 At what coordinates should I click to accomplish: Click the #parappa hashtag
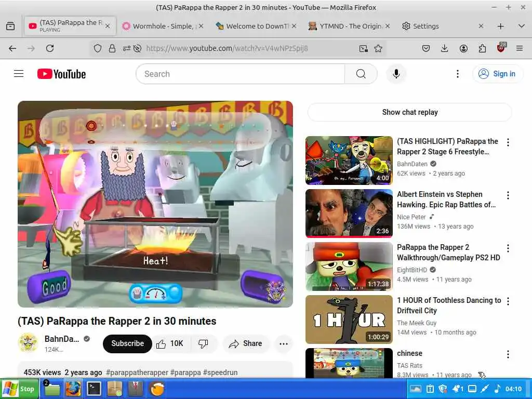click(x=185, y=373)
